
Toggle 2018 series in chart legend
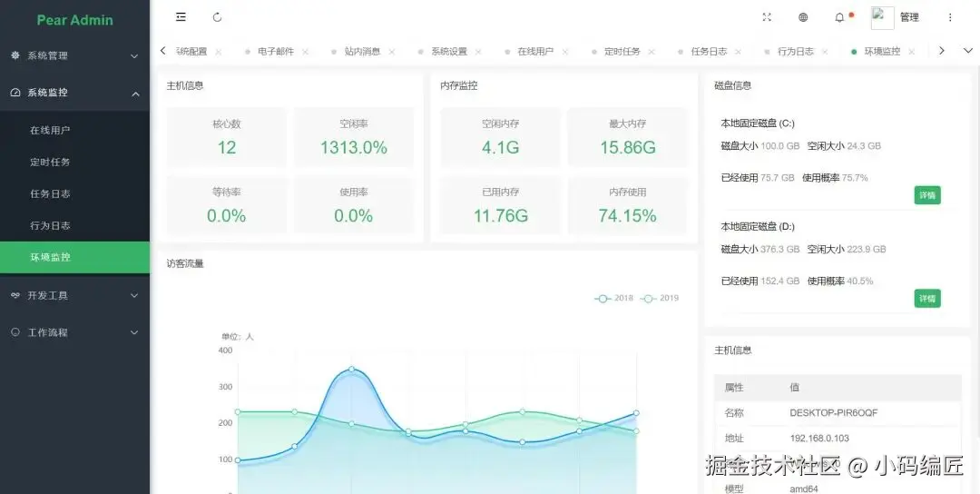click(x=613, y=298)
